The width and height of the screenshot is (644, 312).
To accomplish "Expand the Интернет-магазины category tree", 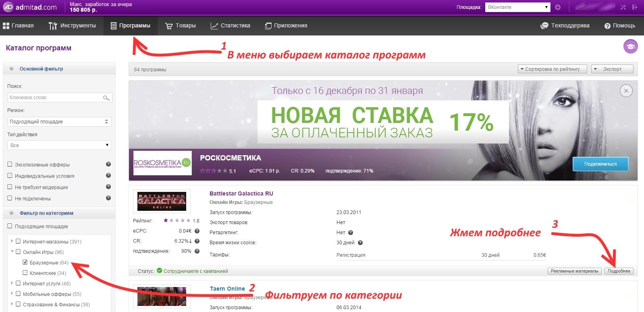I will point(12,241).
